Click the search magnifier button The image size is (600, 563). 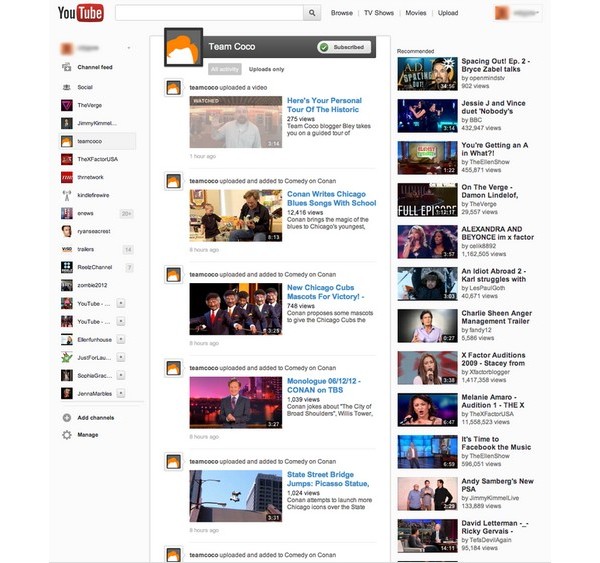pos(312,13)
